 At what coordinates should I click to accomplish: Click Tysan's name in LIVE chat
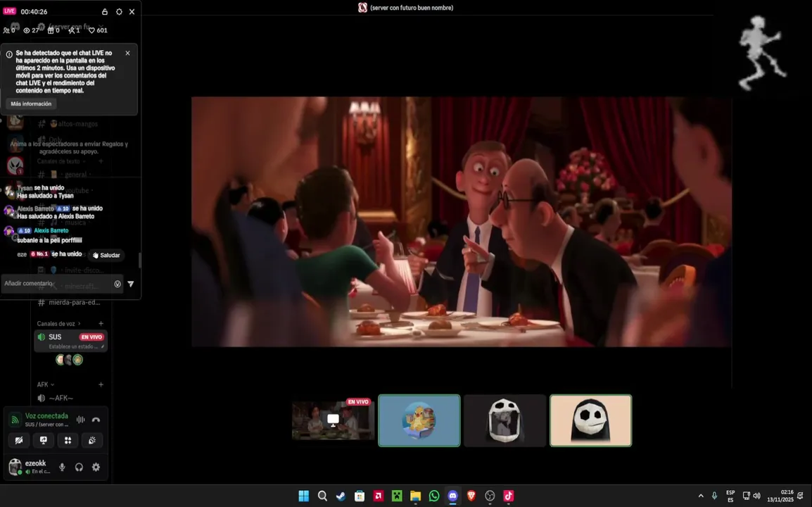25,188
